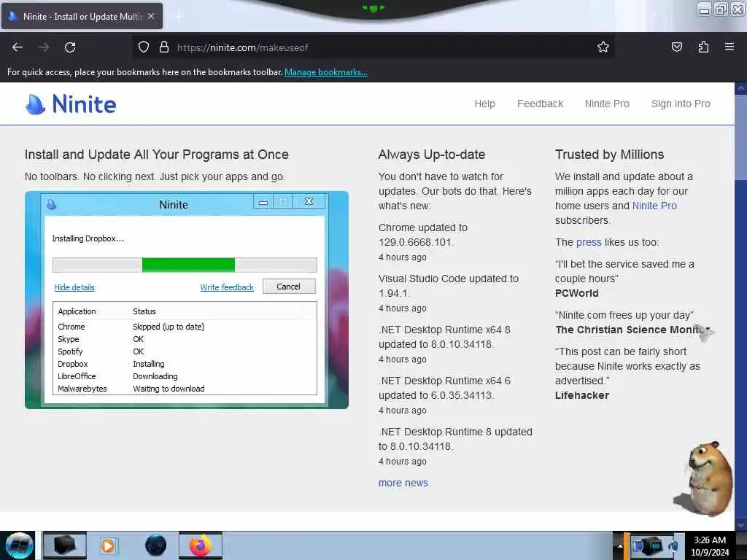Click the browser forward arrow
This screenshot has width=747, height=560.
point(44,47)
